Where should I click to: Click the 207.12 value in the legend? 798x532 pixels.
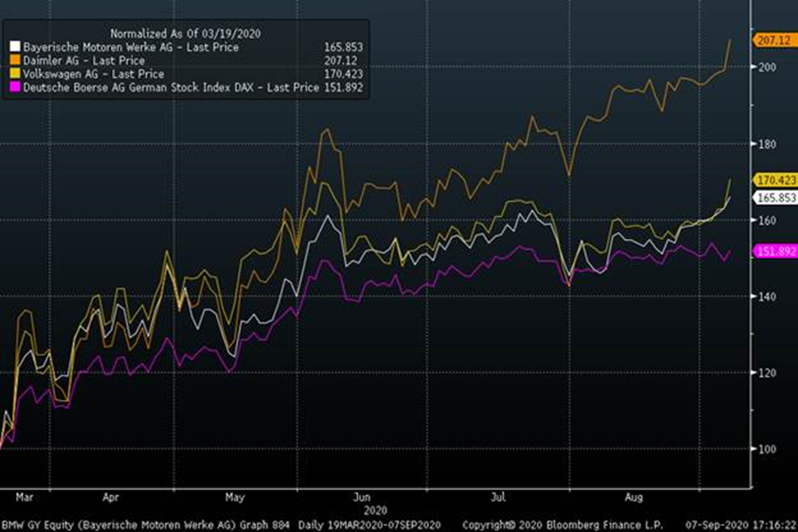click(x=340, y=60)
